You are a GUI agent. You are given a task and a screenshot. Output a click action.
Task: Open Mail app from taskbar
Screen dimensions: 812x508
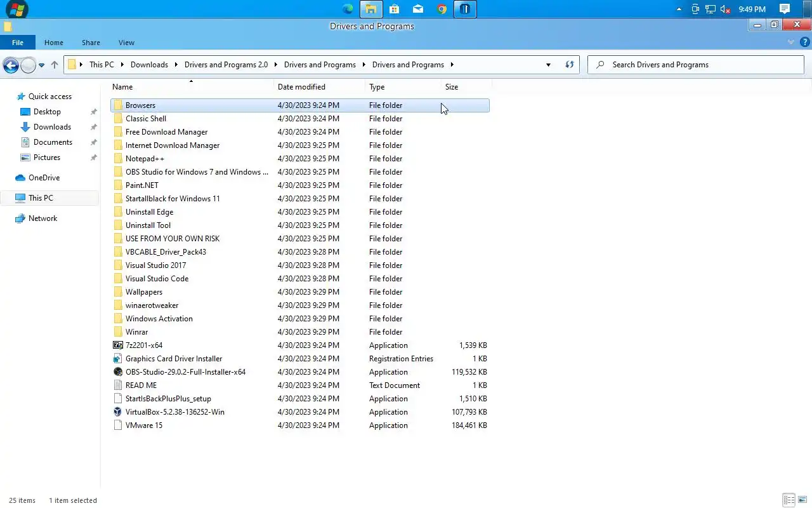coord(417,9)
